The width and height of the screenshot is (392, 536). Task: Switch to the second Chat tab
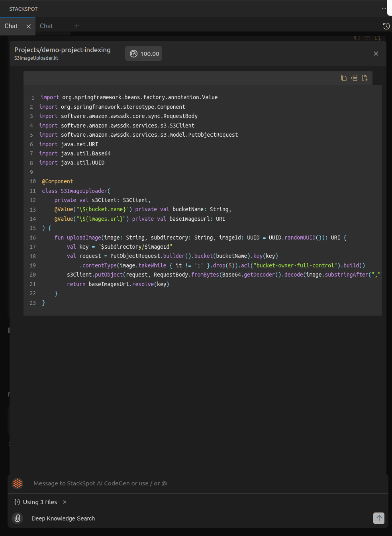tap(46, 26)
